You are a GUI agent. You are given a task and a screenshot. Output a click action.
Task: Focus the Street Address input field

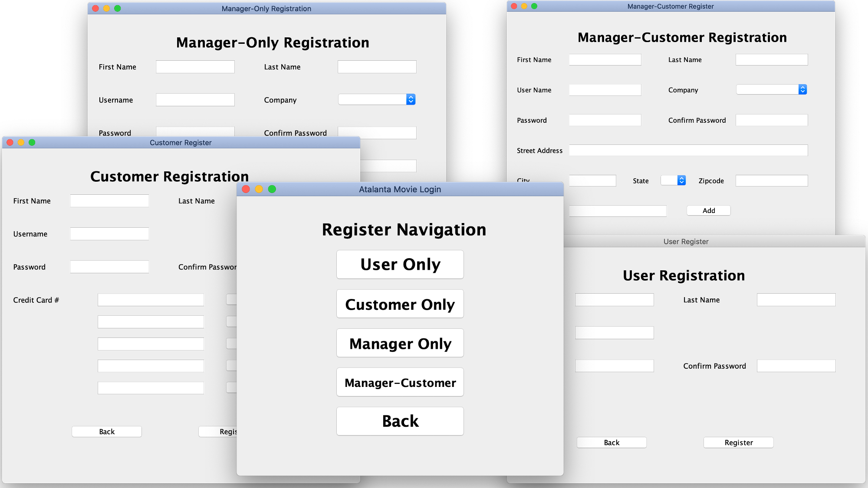(688, 151)
